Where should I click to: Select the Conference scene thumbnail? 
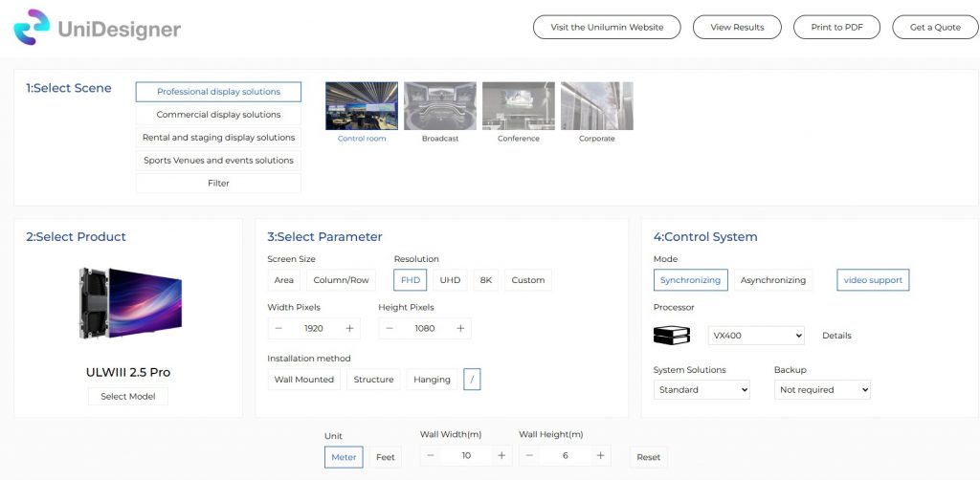pos(519,106)
